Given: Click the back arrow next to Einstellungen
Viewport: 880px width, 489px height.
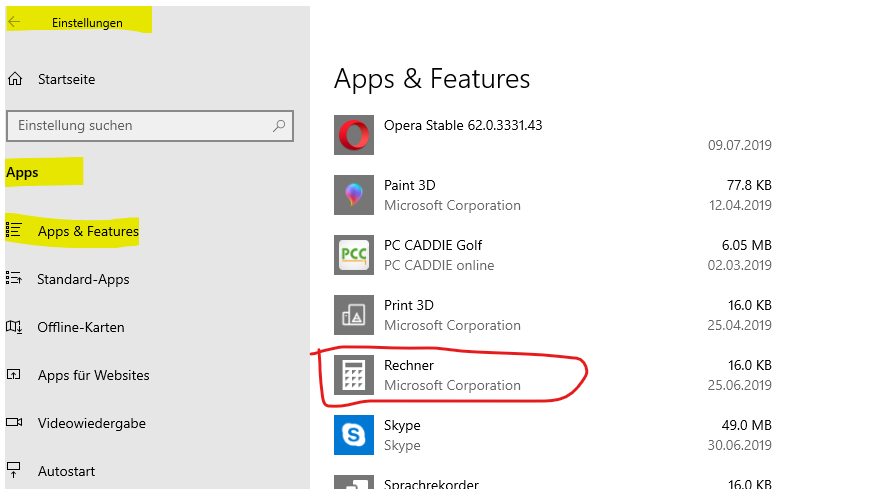Looking at the screenshot, I should (x=14, y=22).
